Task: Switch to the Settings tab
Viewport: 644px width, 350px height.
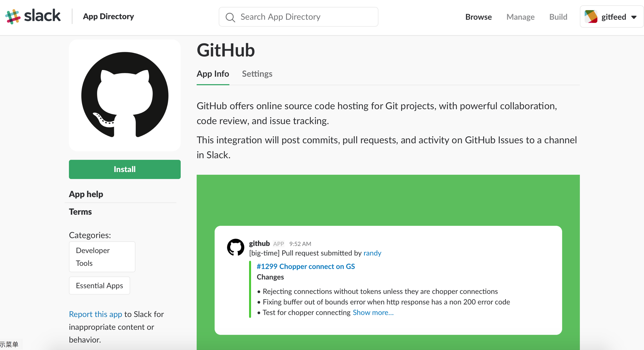Action: click(x=257, y=74)
